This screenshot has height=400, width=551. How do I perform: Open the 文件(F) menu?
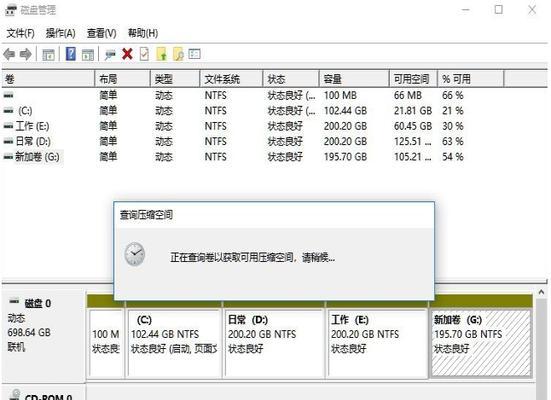(x=20, y=33)
